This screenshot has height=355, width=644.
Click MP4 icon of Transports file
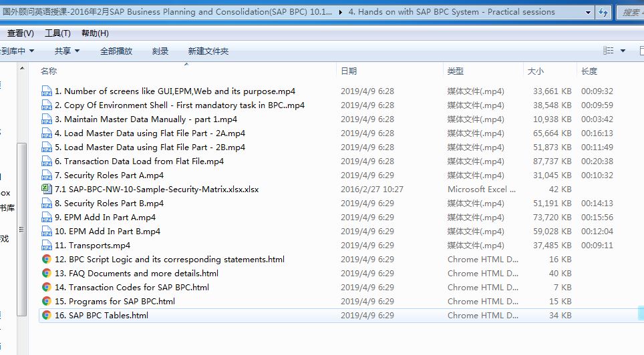pyautogui.click(x=46, y=245)
